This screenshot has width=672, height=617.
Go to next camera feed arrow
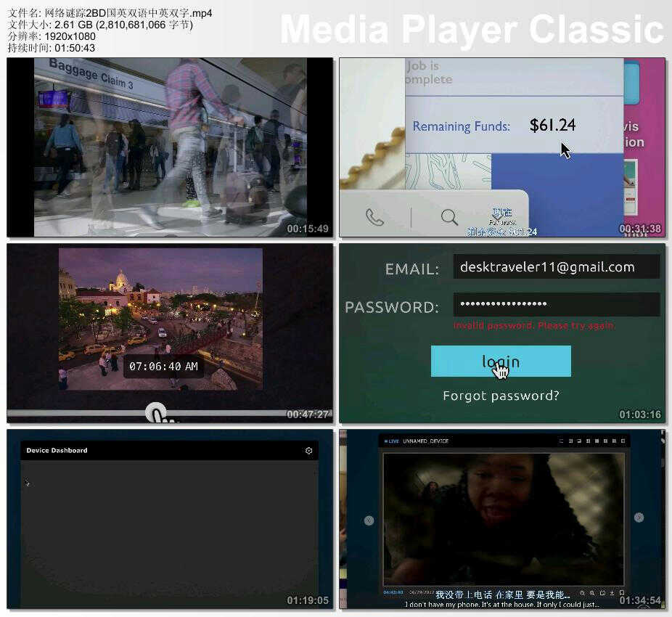pos(639,518)
